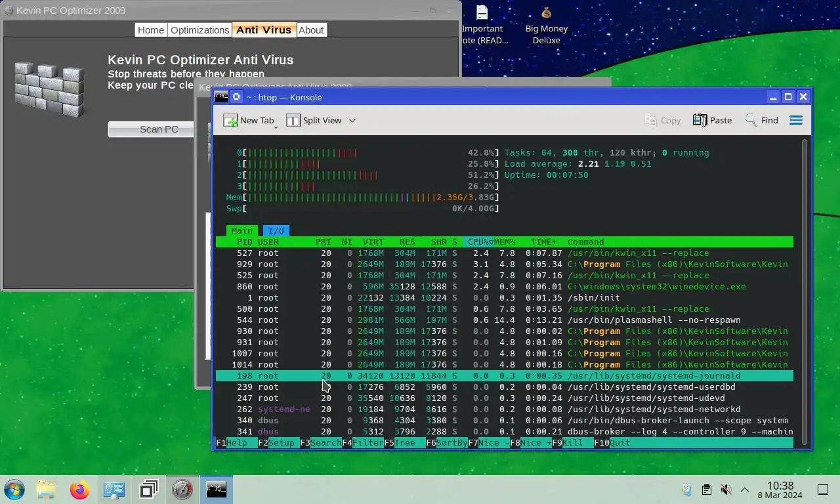Click the pager windows icon in taskbar
Screen dimensions: 840x504
[148, 490]
